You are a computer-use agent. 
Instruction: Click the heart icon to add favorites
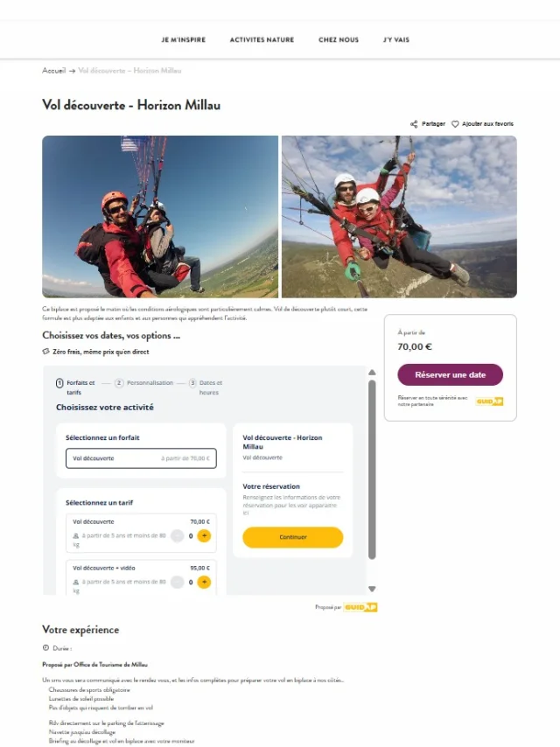(x=455, y=124)
